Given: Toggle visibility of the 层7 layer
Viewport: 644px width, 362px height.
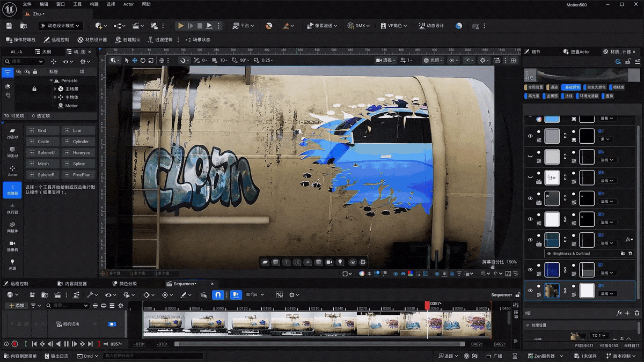Looking at the screenshot, I should point(531,136).
